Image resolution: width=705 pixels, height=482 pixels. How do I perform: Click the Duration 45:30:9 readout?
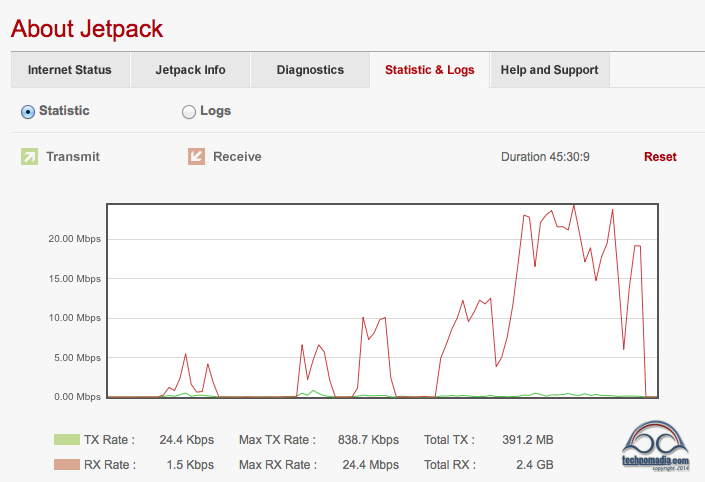(545, 157)
